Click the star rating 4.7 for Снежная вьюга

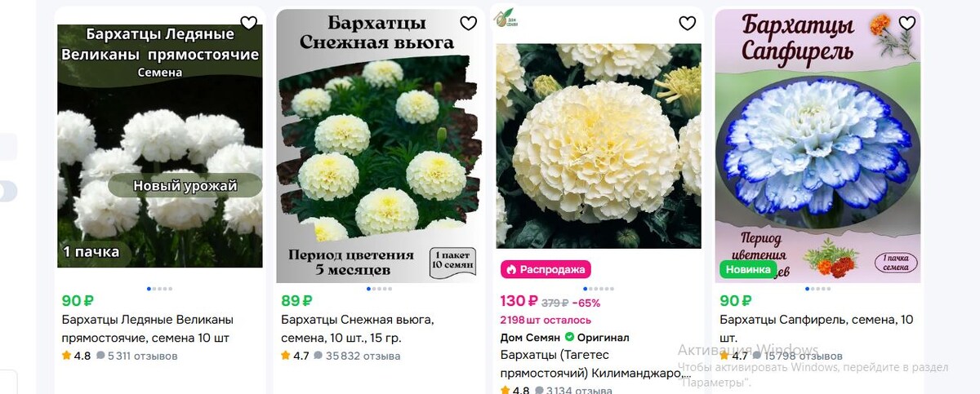(295, 356)
